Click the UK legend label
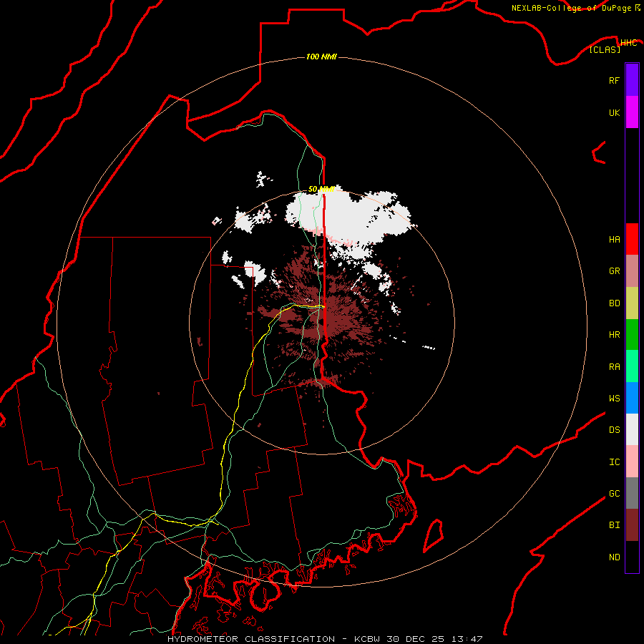 [x=614, y=112]
